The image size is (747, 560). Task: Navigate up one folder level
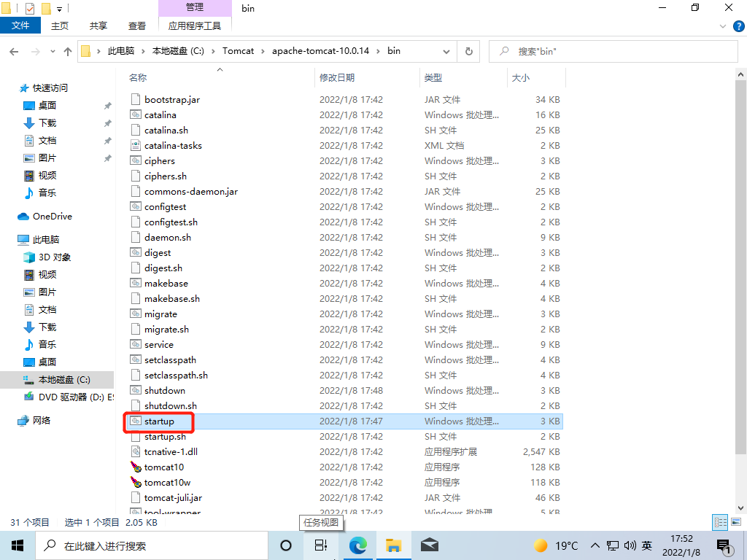pyautogui.click(x=67, y=51)
